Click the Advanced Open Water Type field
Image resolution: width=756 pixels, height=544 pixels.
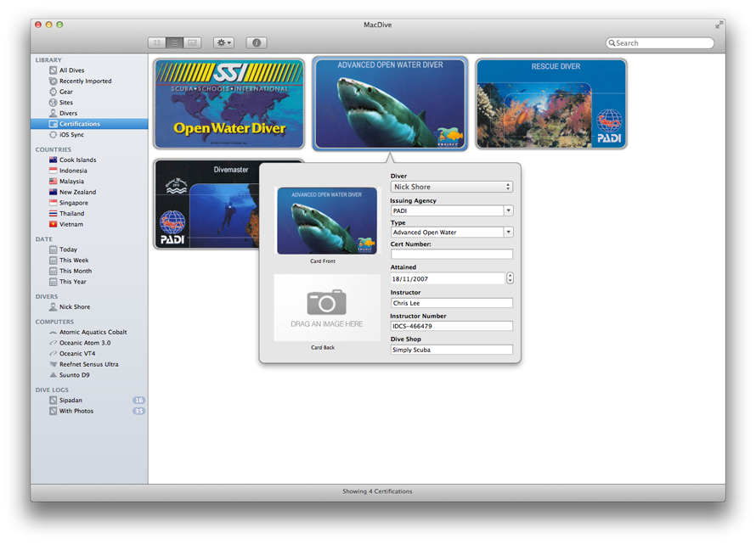447,233
